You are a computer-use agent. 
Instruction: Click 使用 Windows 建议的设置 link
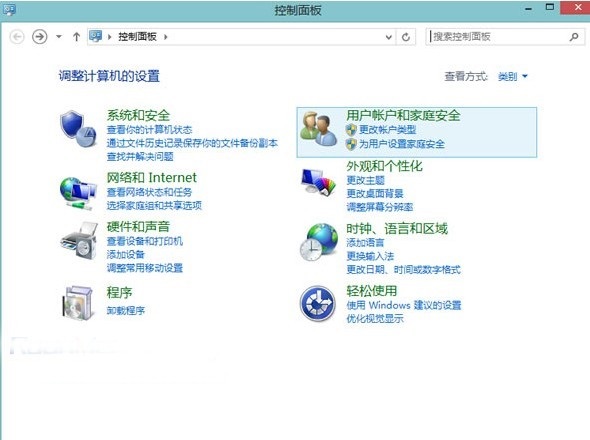click(x=404, y=305)
